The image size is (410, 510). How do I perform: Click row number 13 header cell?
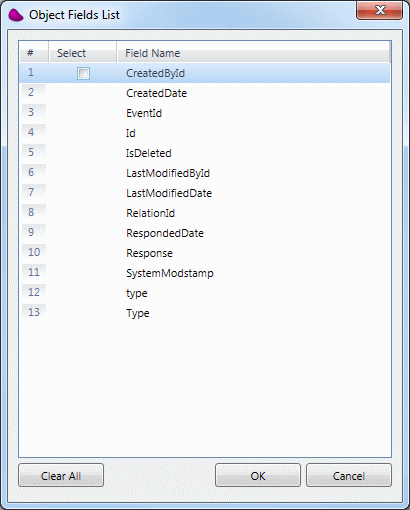click(x=34, y=312)
